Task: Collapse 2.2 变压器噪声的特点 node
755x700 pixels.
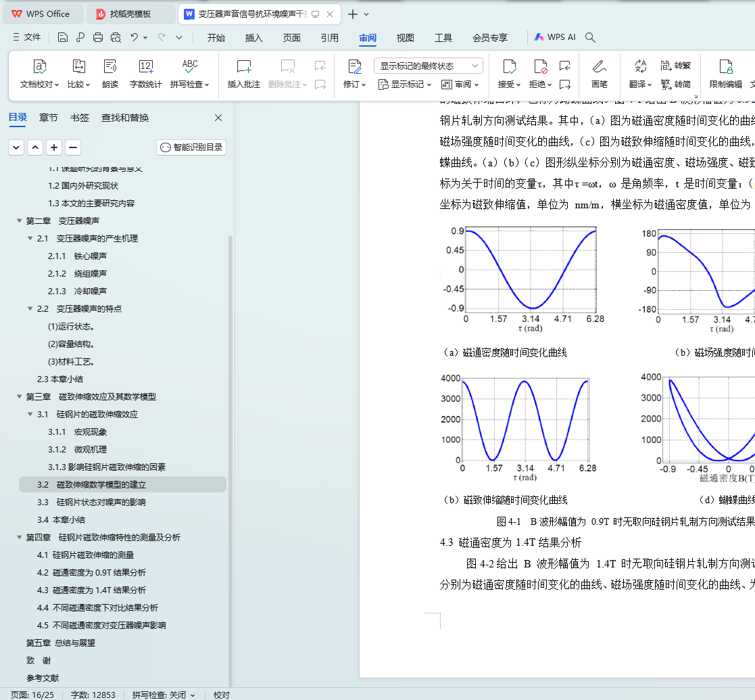Action: tap(30, 309)
